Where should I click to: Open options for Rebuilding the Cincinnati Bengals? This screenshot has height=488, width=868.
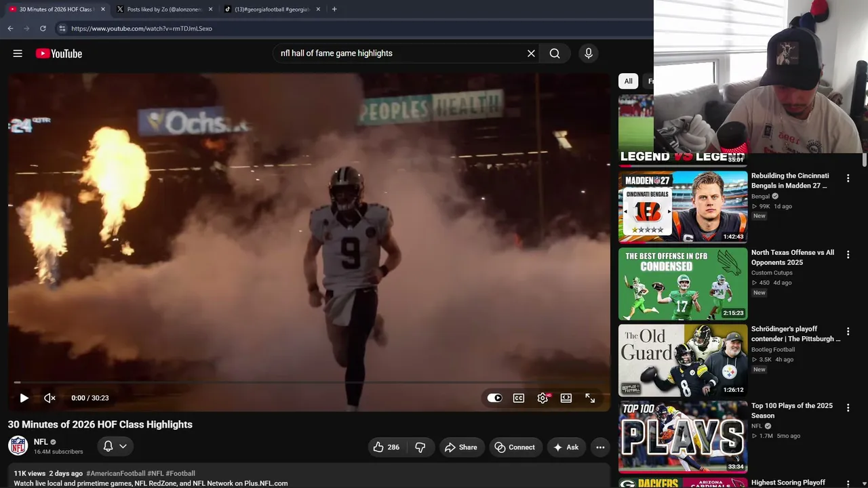(x=848, y=178)
